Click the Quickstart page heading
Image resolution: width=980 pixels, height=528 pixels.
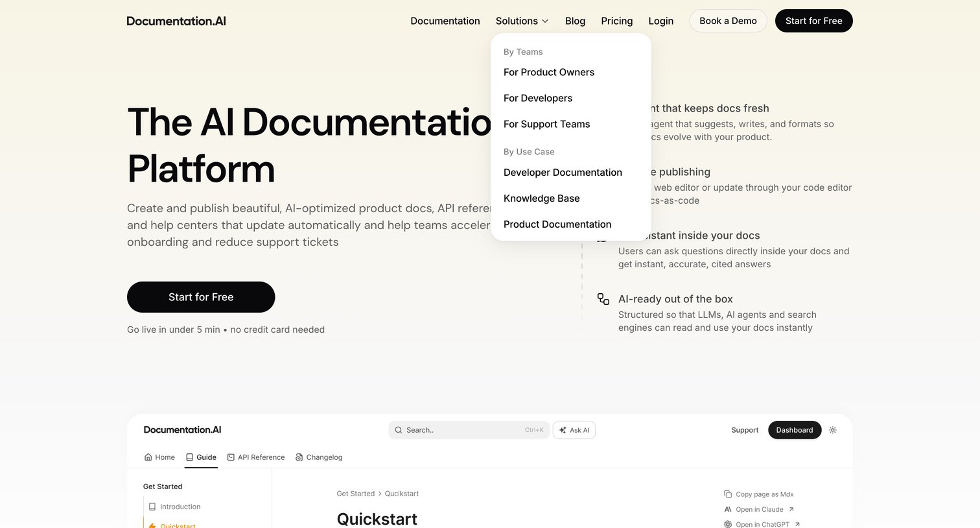tap(377, 519)
